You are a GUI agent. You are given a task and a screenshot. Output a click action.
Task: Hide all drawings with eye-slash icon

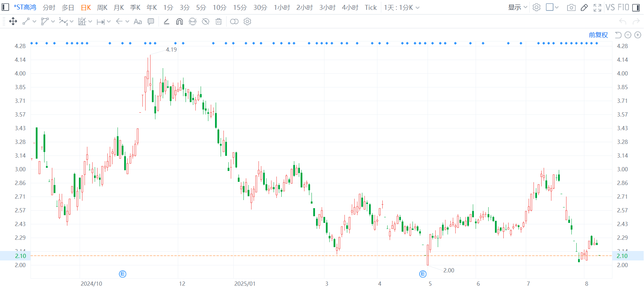point(206,22)
